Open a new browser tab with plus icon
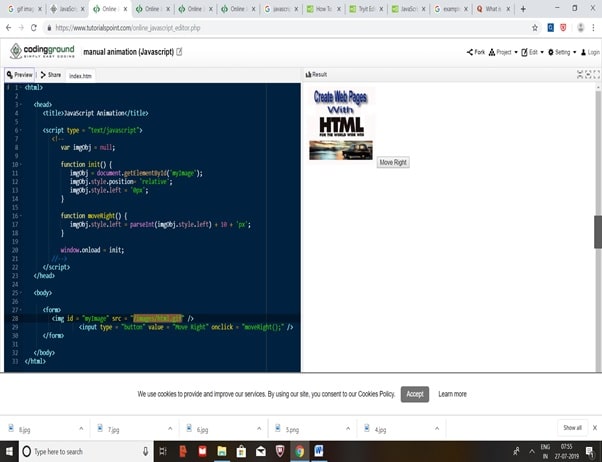Image resolution: width=602 pixels, height=462 pixels. pos(523,9)
